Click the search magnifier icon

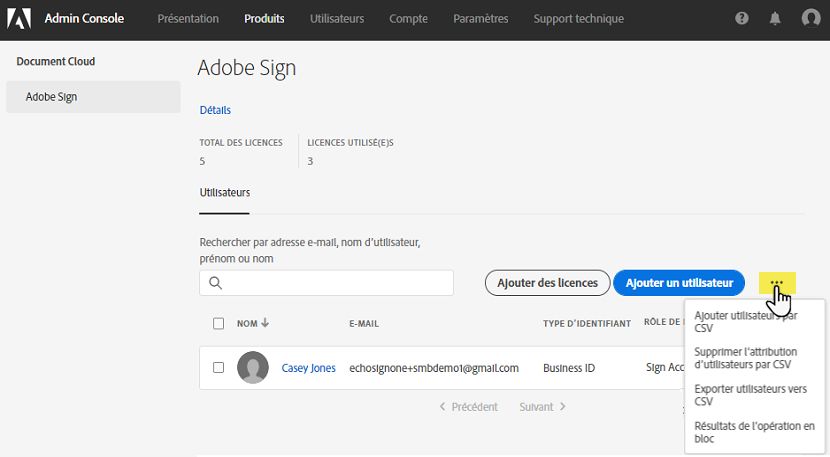pyautogui.click(x=215, y=283)
